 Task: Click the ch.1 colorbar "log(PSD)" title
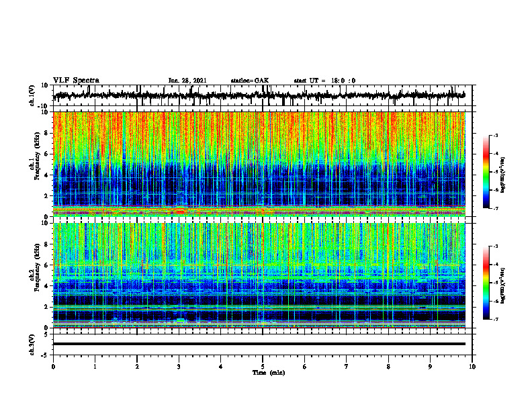pos(503,175)
